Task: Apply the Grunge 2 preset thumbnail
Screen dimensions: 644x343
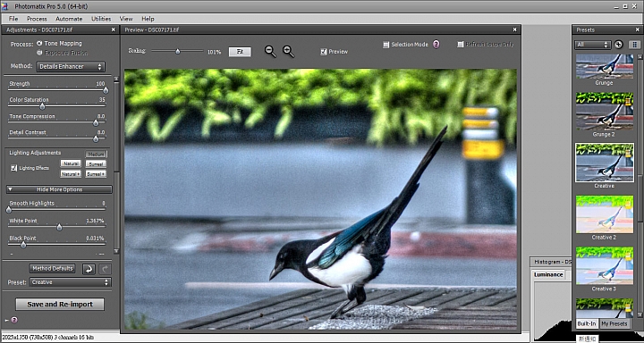Action: 604,111
